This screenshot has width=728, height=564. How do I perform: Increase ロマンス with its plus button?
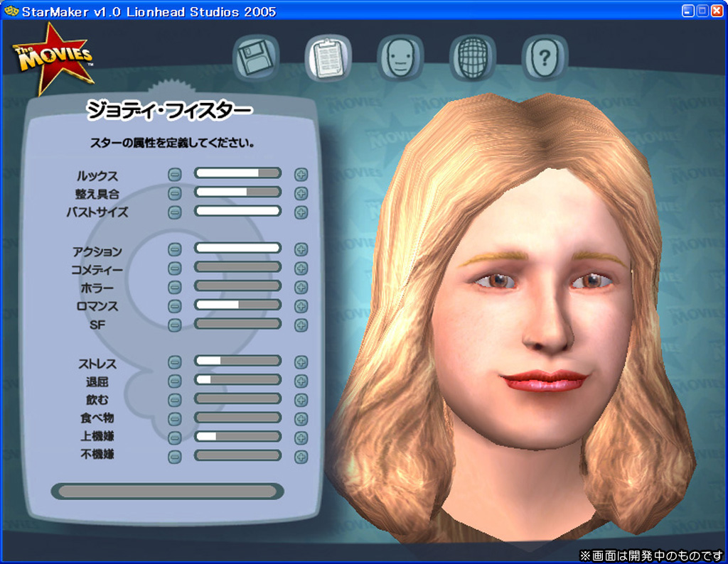pyautogui.click(x=301, y=306)
